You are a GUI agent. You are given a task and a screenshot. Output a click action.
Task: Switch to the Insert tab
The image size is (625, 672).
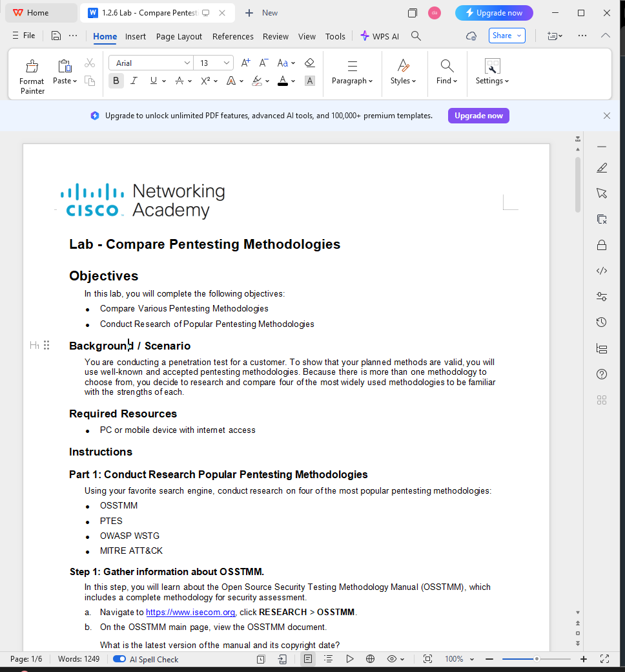pyautogui.click(x=136, y=36)
